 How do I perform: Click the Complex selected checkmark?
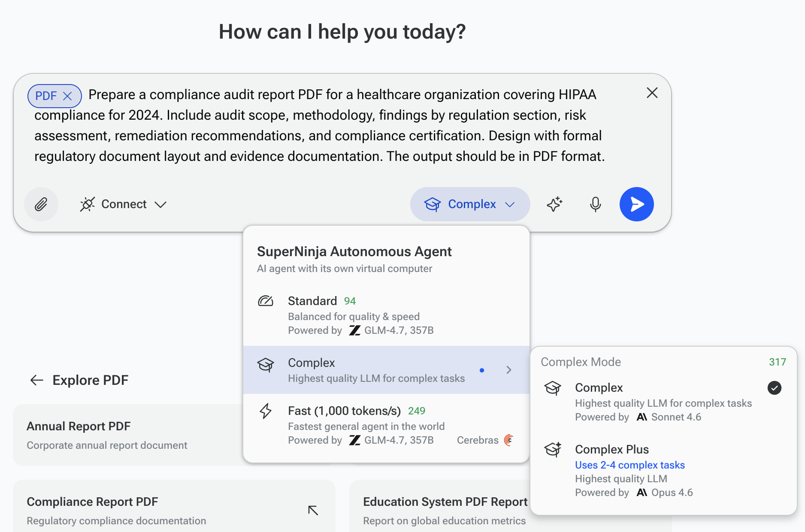point(774,388)
